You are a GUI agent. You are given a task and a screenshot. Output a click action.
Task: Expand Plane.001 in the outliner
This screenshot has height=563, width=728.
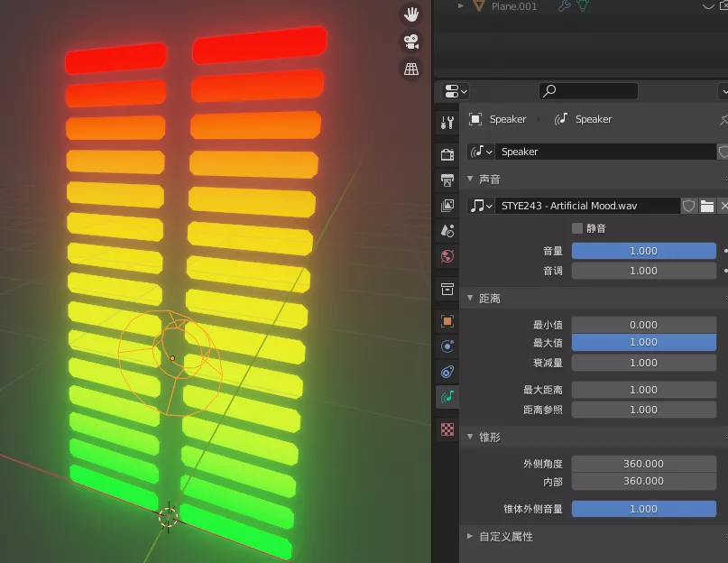pyautogui.click(x=460, y=6)
